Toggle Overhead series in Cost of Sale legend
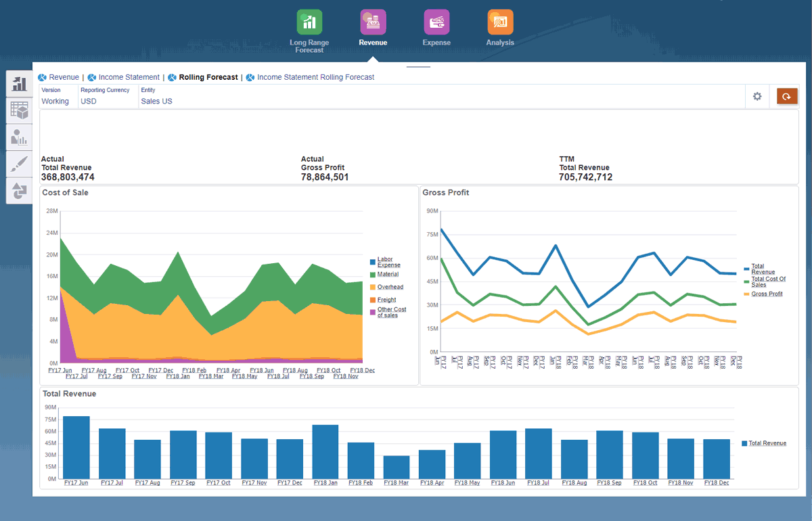The image size is (812, 521). click(x=390, y=287)
